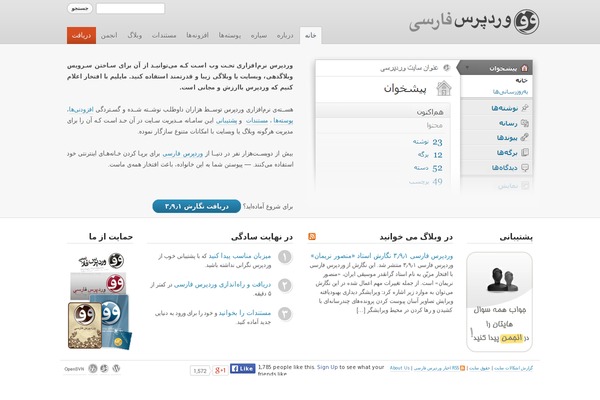Click the first round WordPress badge in footer

click(x=93, y=368)
